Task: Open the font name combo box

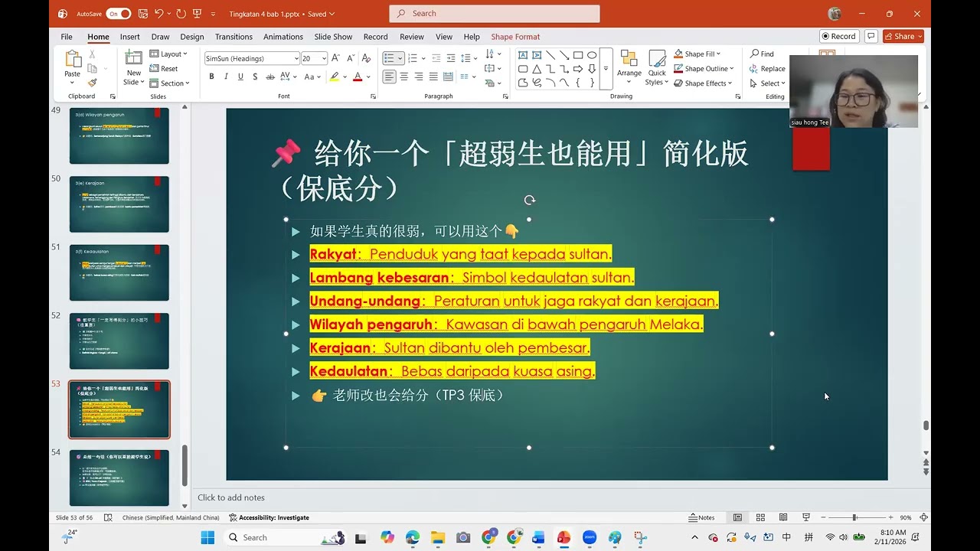Action: click(251, 59)
